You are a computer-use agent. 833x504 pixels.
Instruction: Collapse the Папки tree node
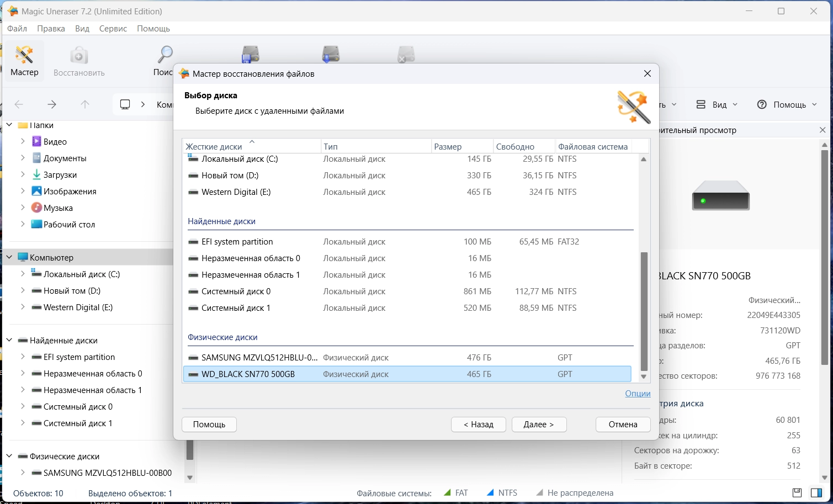(9, 125)
